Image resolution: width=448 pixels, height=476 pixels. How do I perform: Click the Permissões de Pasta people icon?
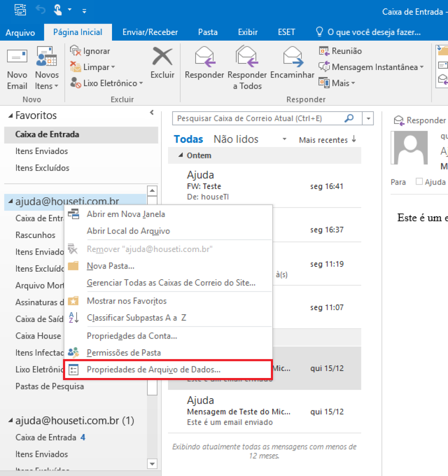pos(73,353)
